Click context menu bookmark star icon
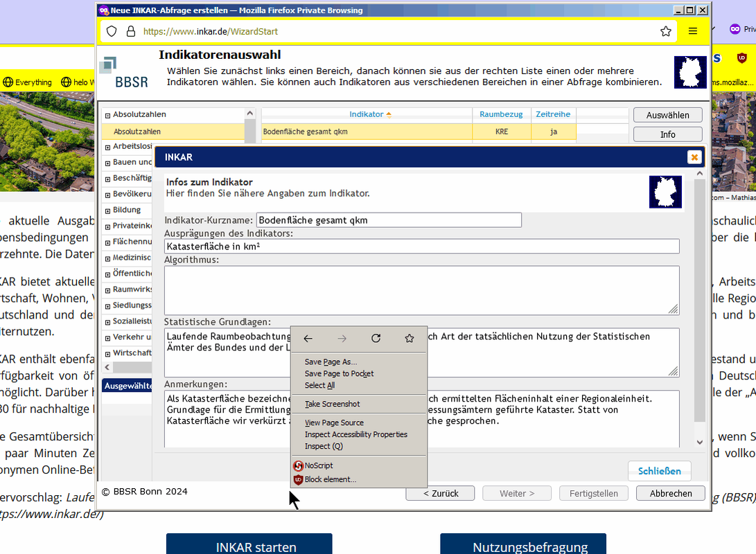The width and height of the screenshot is (756, 554). click(410, 338)
